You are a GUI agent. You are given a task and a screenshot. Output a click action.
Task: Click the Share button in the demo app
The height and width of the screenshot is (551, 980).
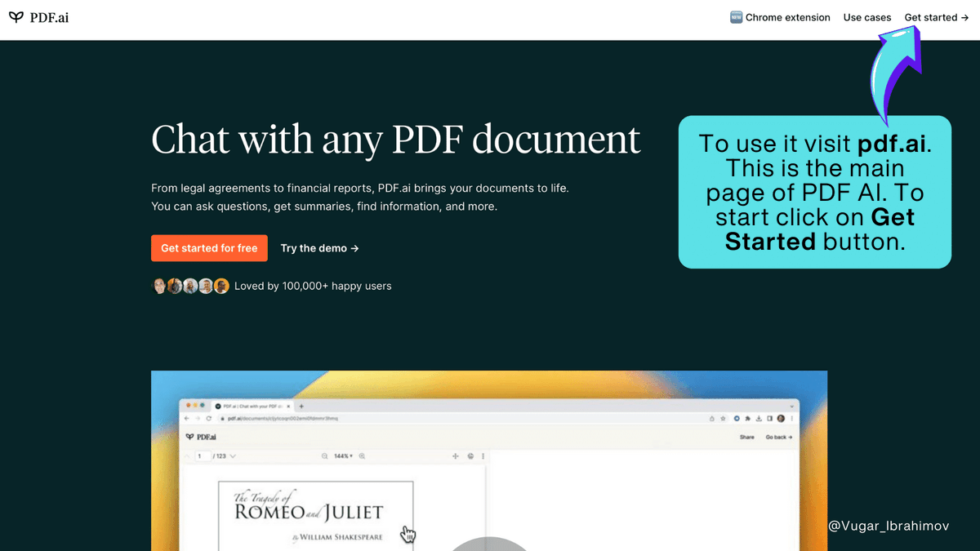coord(747,437)
